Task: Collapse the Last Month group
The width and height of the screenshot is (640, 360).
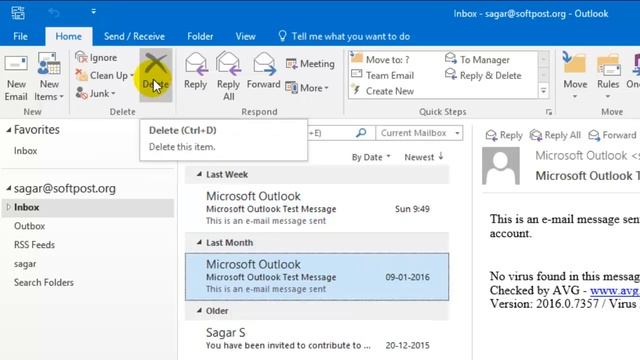Action: point(199,242)
